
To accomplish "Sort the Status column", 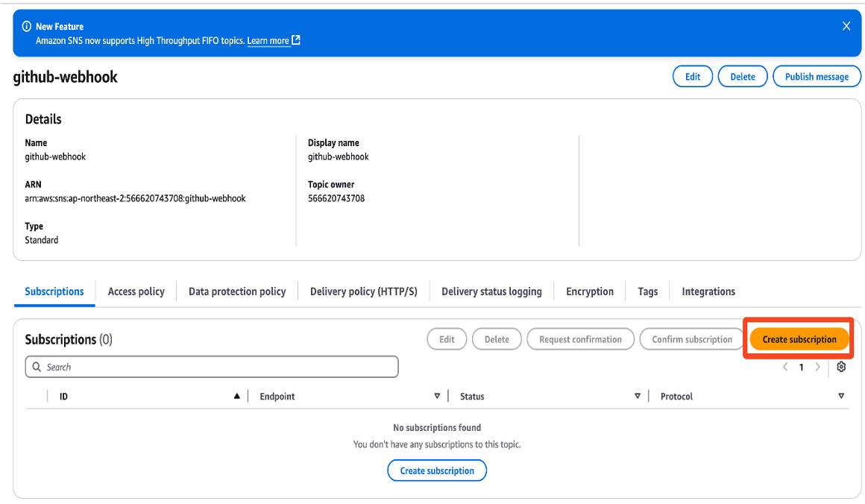I will (637, 396).
